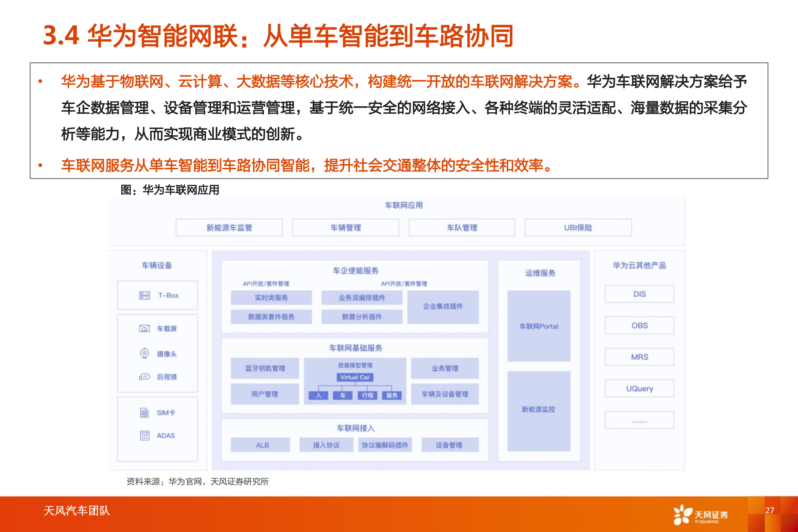
Task: Click the 后视镜 mirror icon
Action: pyautogui.click(x=145, y=377)
